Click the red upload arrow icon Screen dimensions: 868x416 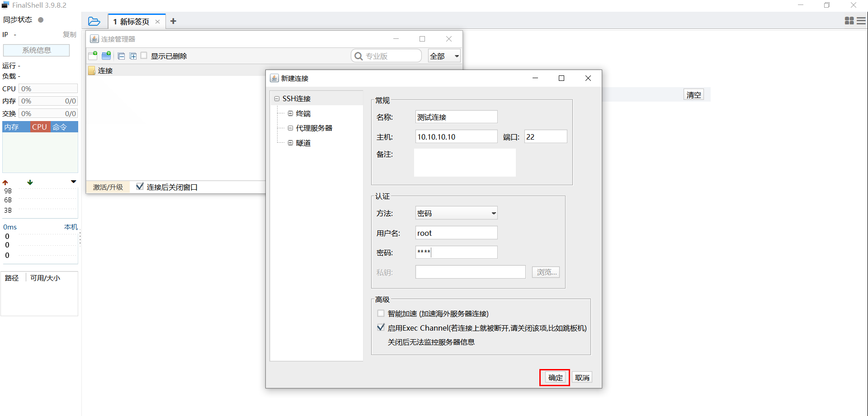coord(5,182)
